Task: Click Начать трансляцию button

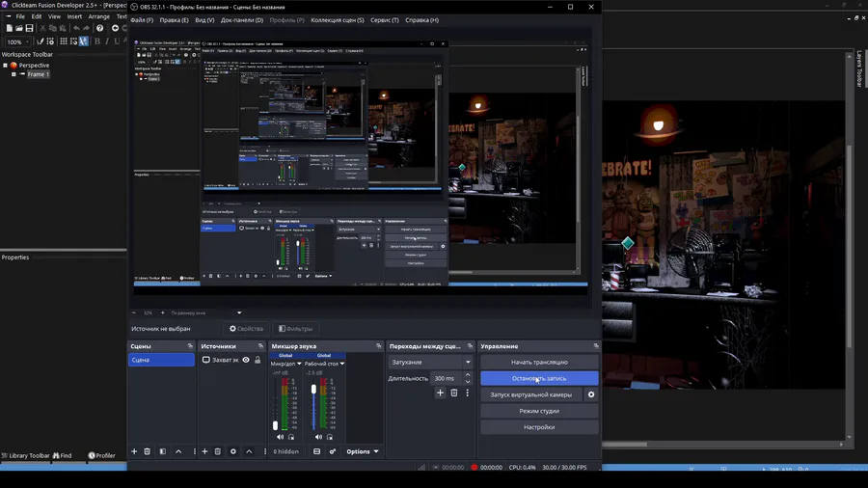Action: 539,362
